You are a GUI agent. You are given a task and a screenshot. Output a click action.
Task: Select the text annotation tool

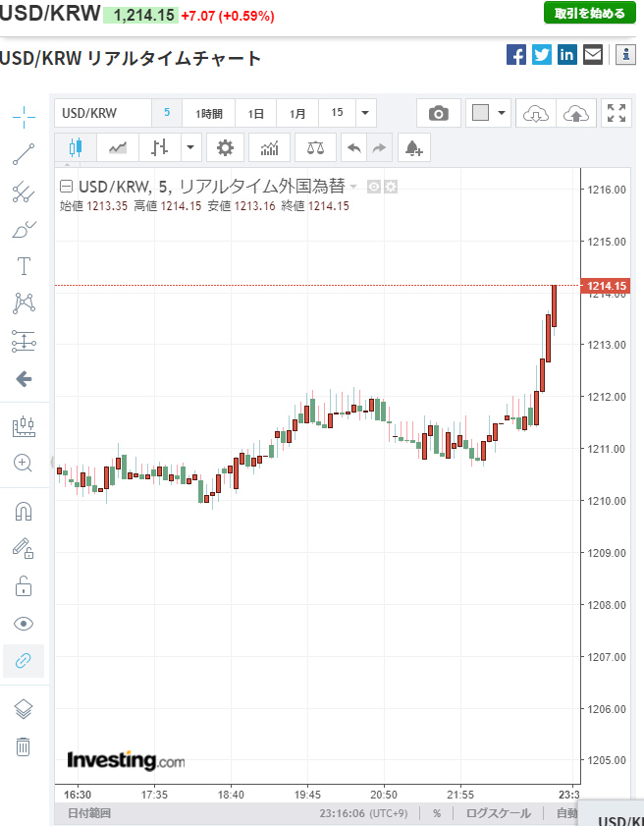(x=24, y=266)
